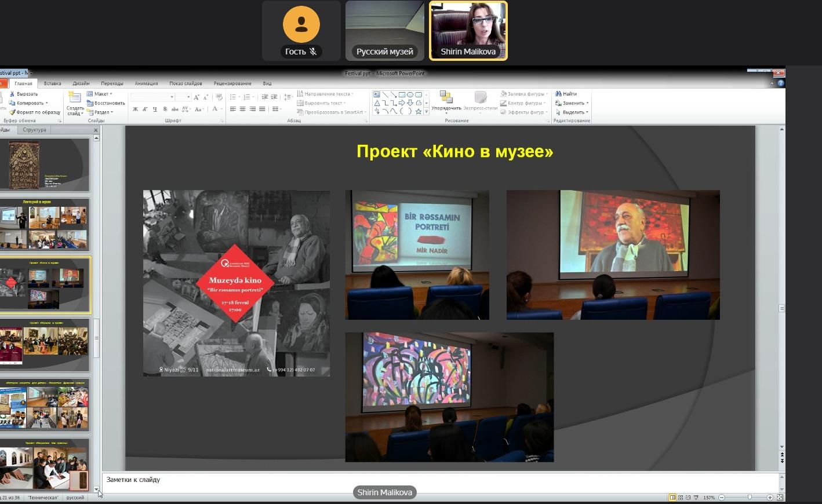Screen dimensions: 822x504
Task: Open the Section (Раздел) dropdown
Action: tap(100, 112)
